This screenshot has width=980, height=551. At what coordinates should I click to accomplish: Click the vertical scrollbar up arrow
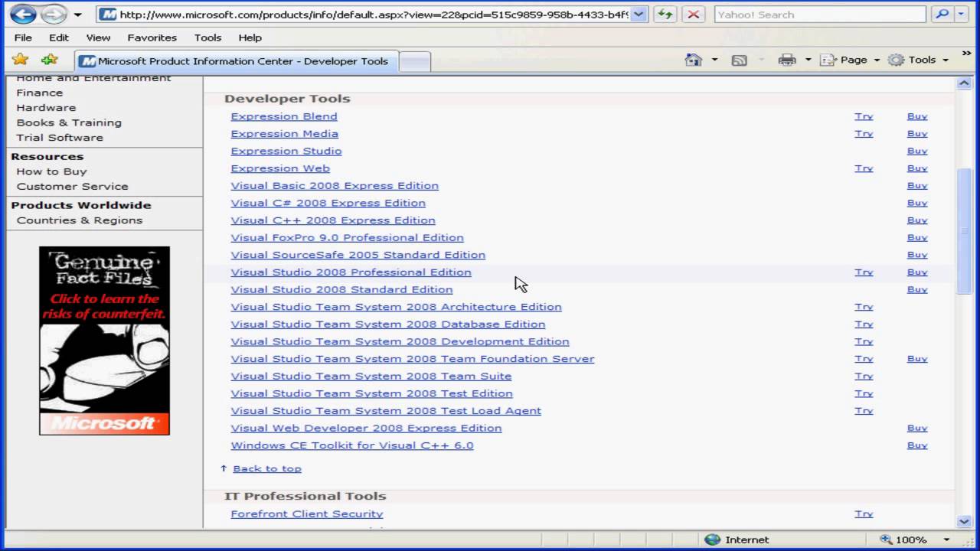point(964,83)
